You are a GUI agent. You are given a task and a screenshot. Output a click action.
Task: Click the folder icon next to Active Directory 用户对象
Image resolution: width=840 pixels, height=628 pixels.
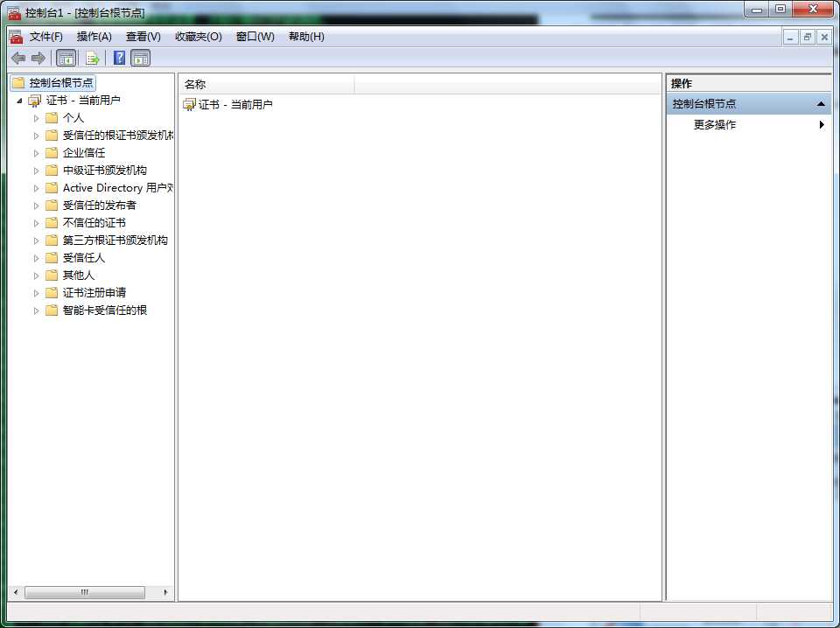[x=52, y=188]
